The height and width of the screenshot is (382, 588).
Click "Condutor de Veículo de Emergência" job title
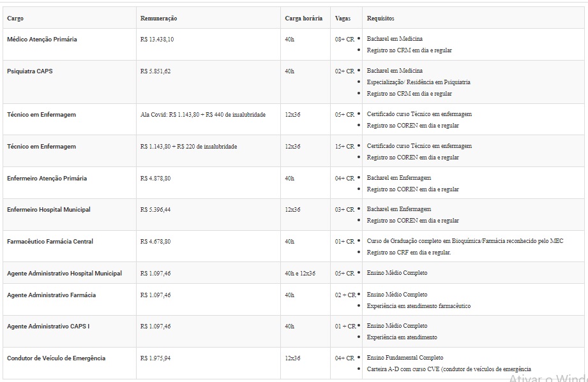56,358
